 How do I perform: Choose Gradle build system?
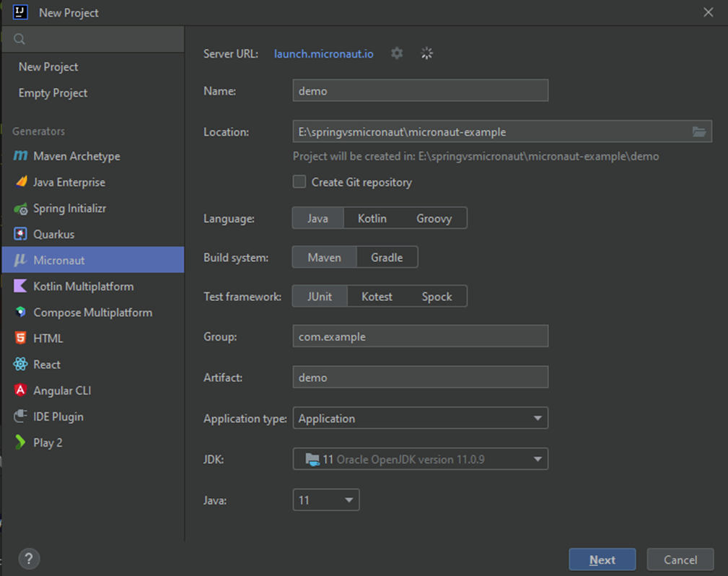387,257
